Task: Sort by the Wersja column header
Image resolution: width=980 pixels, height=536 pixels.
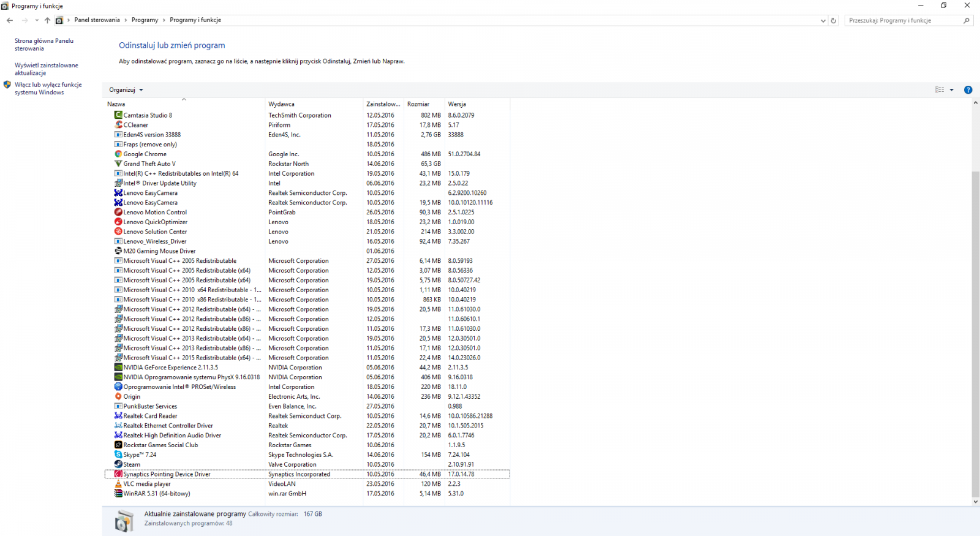Action: (477, 104)
